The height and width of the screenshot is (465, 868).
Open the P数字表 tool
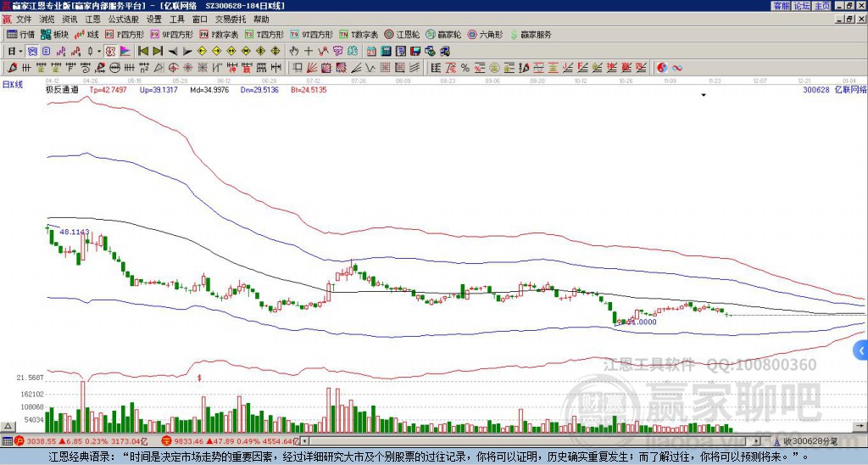tap(219, 34)
